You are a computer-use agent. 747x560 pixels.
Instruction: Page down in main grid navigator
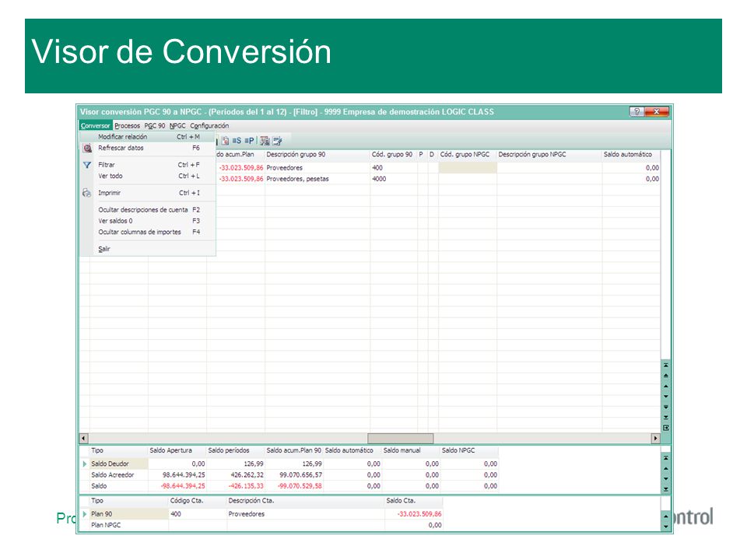click(666, 407)
